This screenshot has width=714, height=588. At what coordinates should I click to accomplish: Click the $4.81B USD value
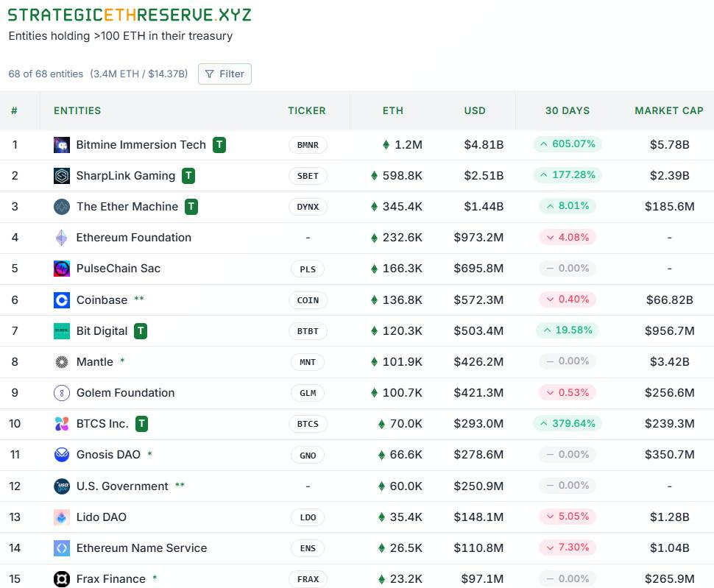[x=484, y=145]
